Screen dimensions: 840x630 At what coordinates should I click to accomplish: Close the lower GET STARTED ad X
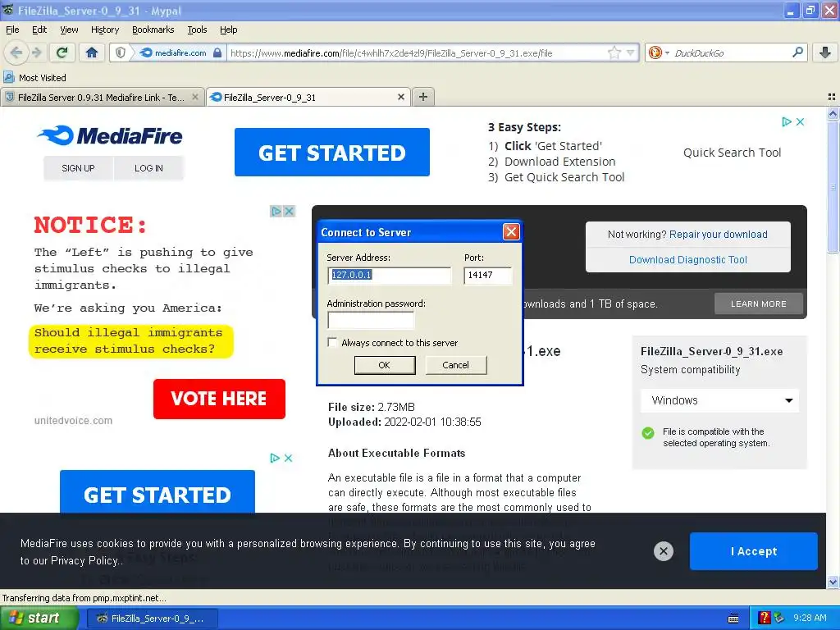tap(288, 458)
